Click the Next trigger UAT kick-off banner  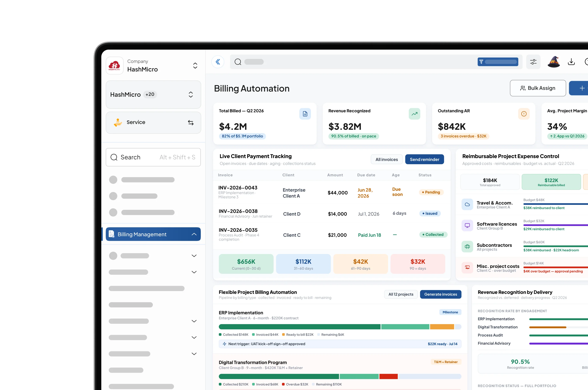(340, 344)
